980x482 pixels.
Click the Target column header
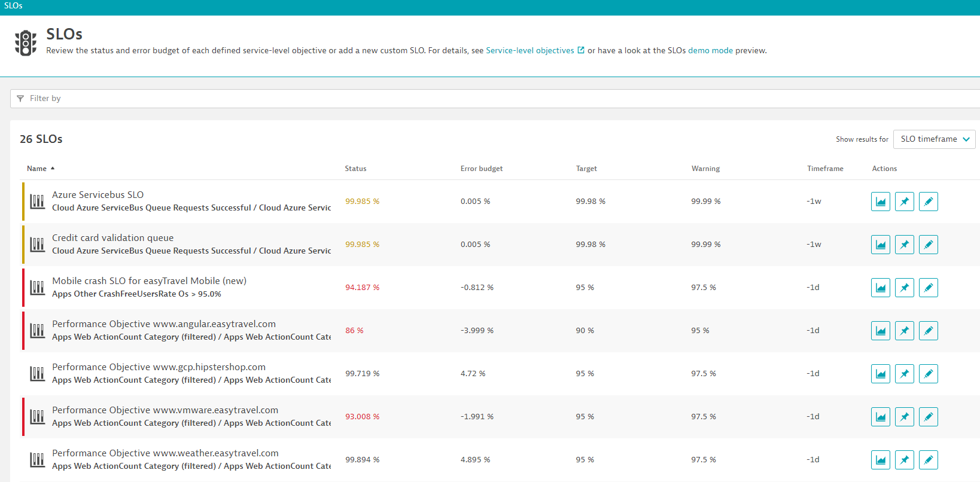click(586, 169)
